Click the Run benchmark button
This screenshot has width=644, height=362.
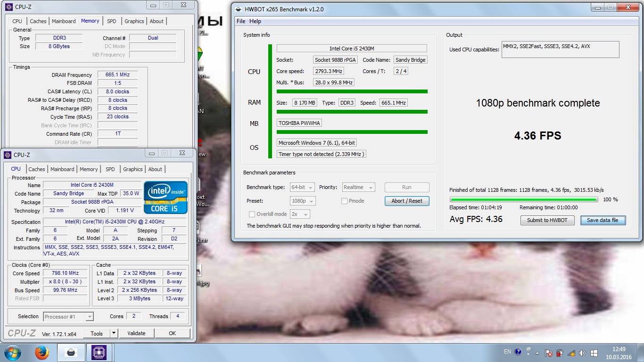[x=407, y=188]
